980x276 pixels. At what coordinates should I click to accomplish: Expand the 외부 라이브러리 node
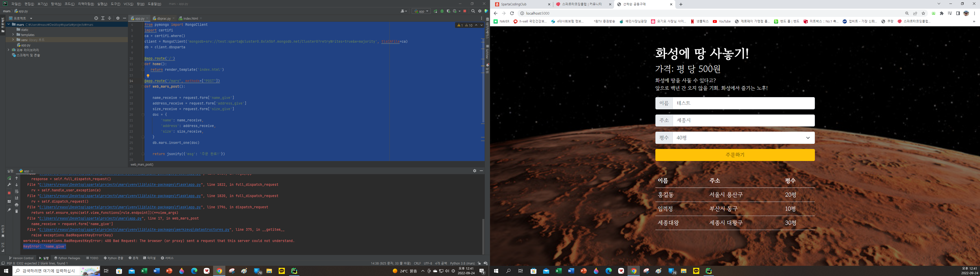[x=8, y=50]
